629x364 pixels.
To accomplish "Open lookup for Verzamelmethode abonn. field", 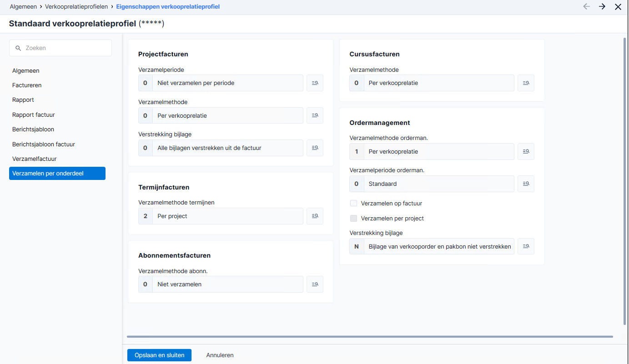I will click(x=315, y=284).
